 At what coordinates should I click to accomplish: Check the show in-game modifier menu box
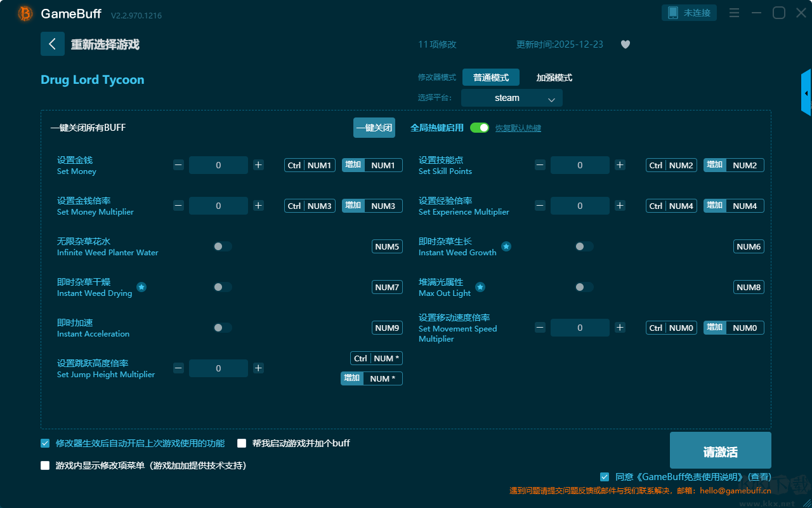[x=45, y=465]
